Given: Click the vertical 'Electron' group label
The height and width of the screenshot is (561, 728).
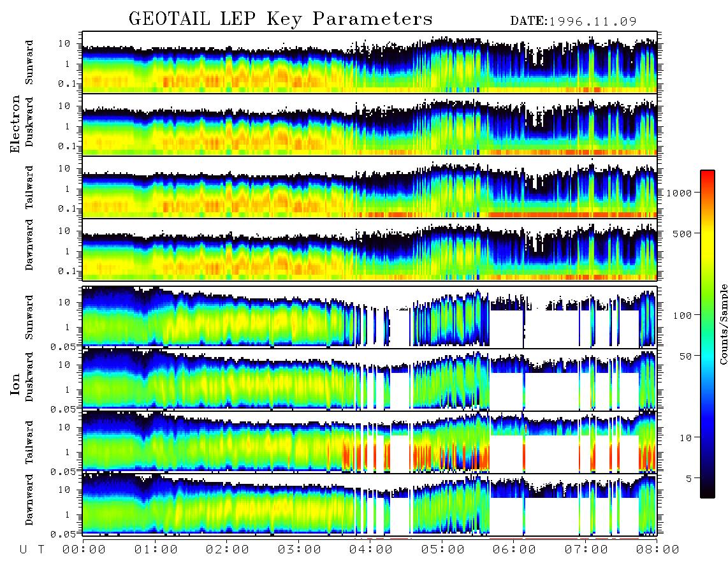Looking at the screenshot, I should [15, 124].
